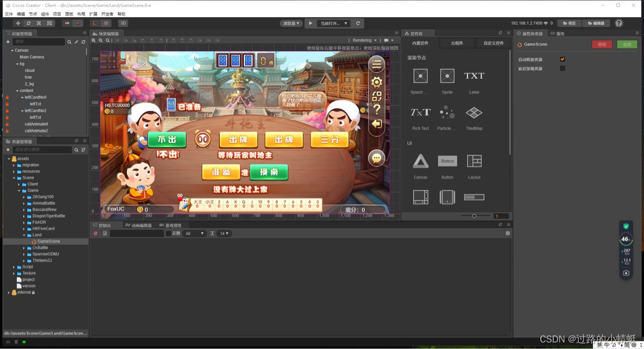Toggle the 自动释放资源 checkbox
The image size is (644, 349).
[x=562, y=59]
